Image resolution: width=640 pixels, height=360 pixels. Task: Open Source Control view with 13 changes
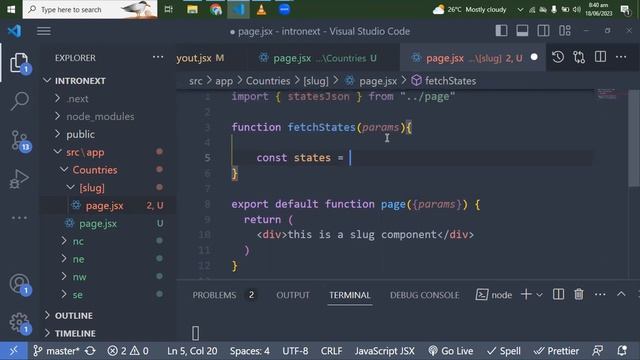tap(19, 140)
